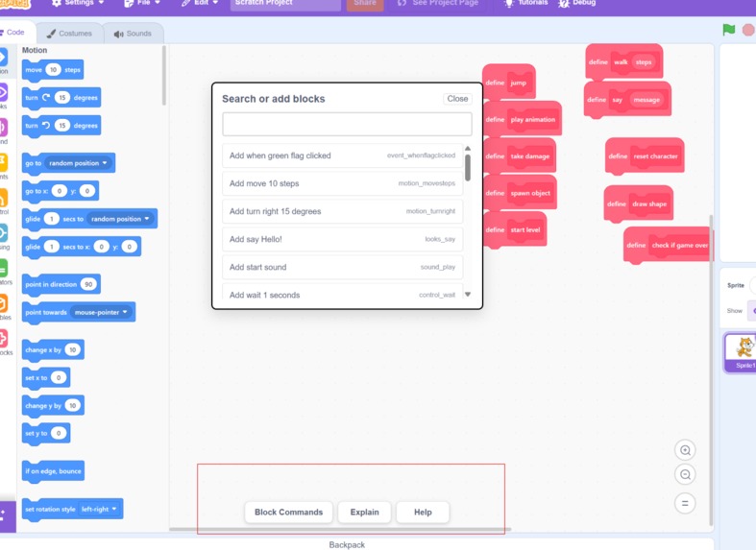Expand the Edit menu arrow

tap(215, 3)
